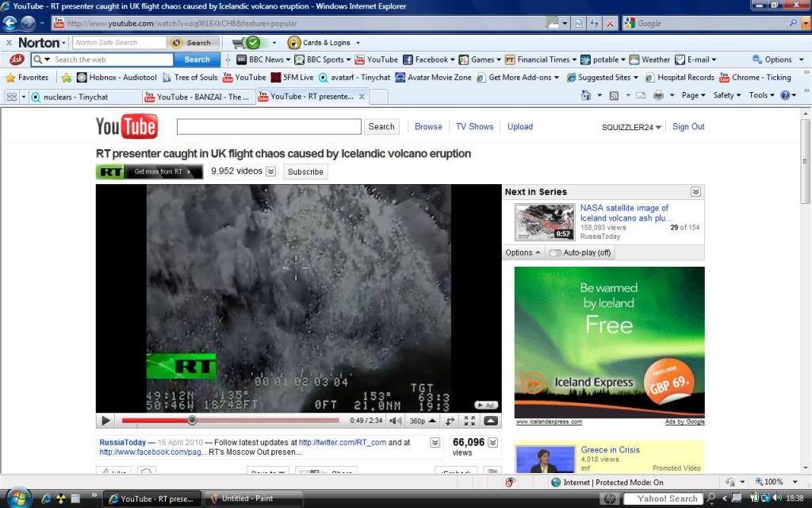Open the Iceland Express advertisement banner

(610, 342)
